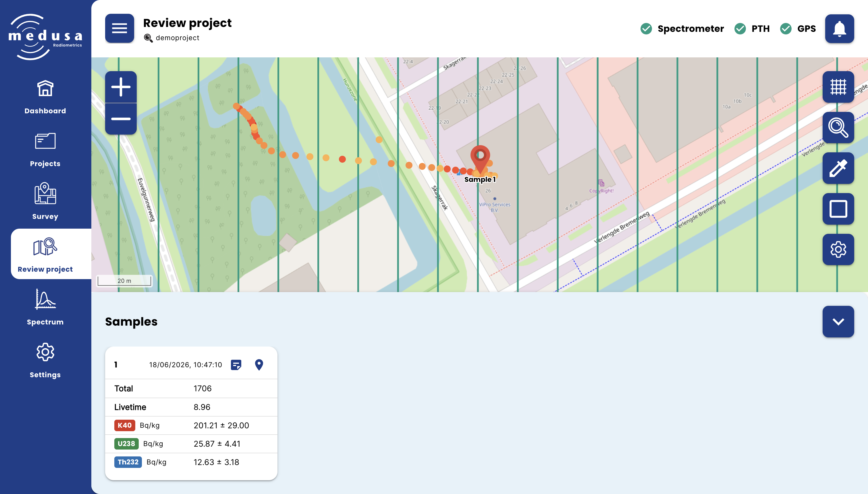868x494 pixels.
Task: Open Projects from the sidebar
Action: click(x=45, y=150)
